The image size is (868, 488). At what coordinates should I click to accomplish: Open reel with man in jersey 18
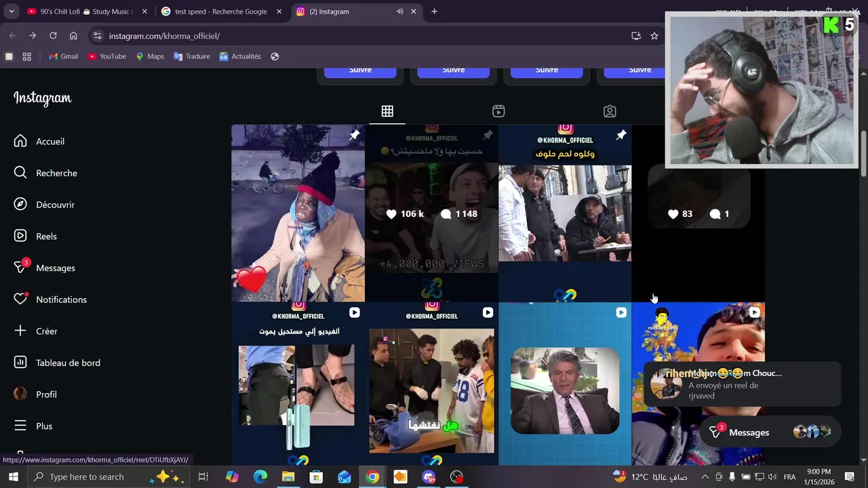coord(431,384)
